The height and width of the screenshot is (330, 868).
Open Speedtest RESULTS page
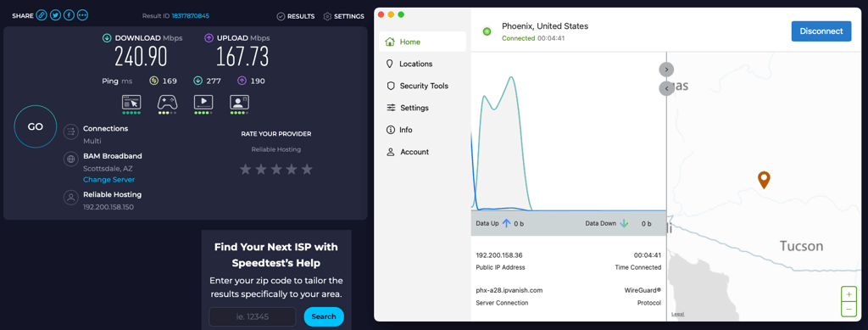pos(296,17)
